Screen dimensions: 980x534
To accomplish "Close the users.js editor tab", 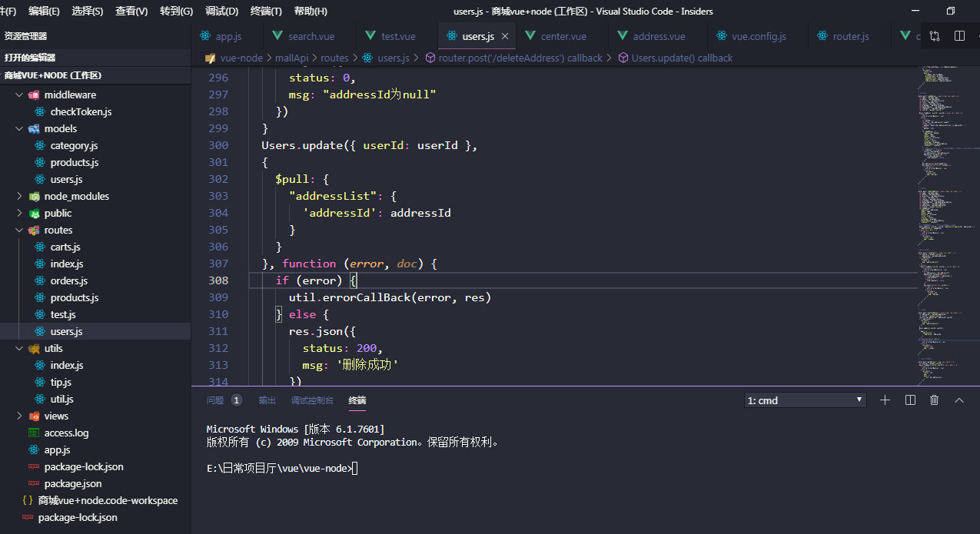I will [505, 36].
